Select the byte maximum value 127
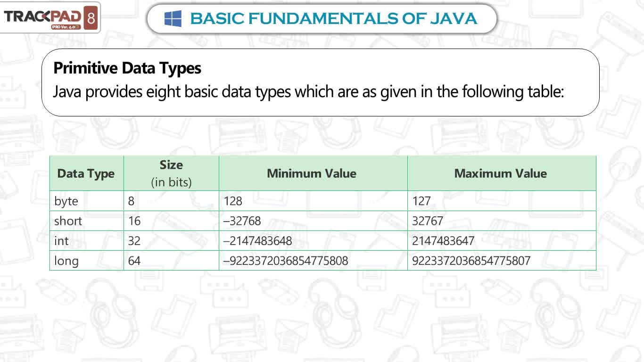The height and width of the screenshot is (362, 644). point(421,201)
